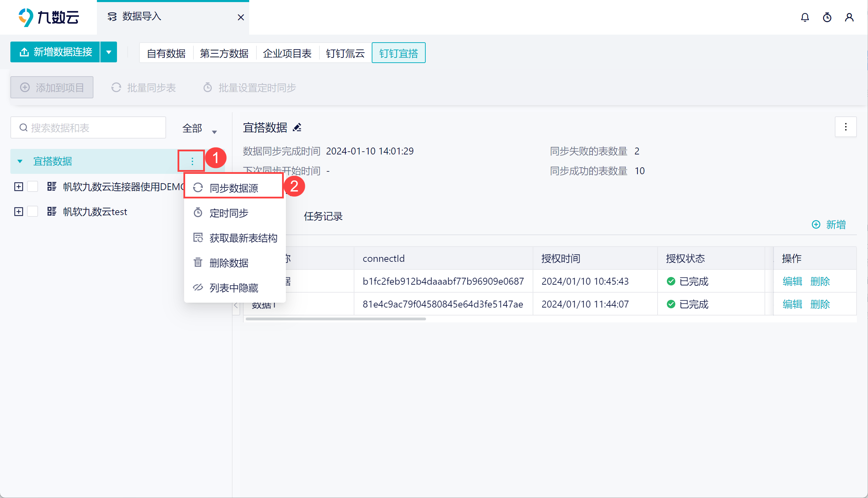Click the 搜索数据和表 search field
Viewport: 868px width, 498px height.
(x=88, y=128)
